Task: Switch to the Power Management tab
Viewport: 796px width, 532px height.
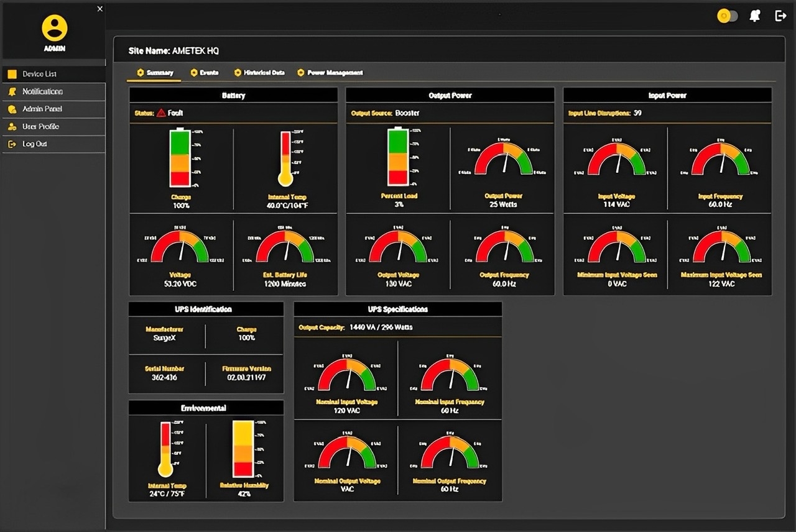Action: [330, 73]
